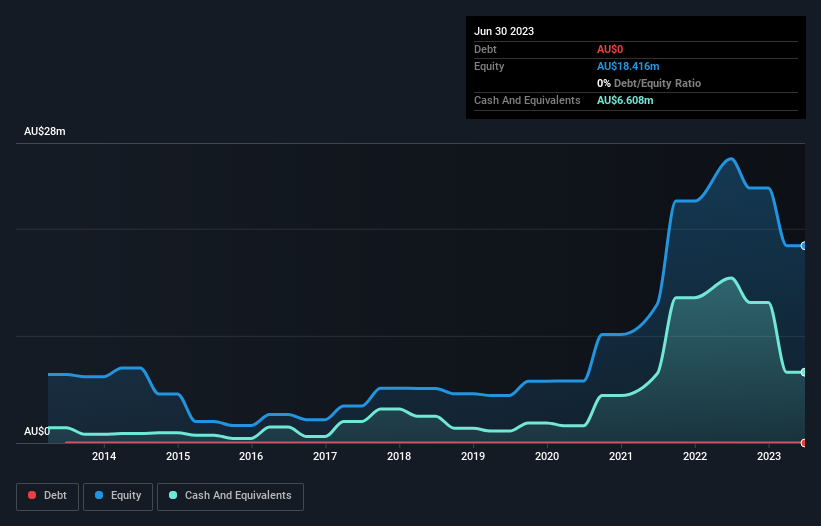Click the AU$6.608m cash value
The image size is (821, 526).
pyautogui.click(x=625, y=100)
